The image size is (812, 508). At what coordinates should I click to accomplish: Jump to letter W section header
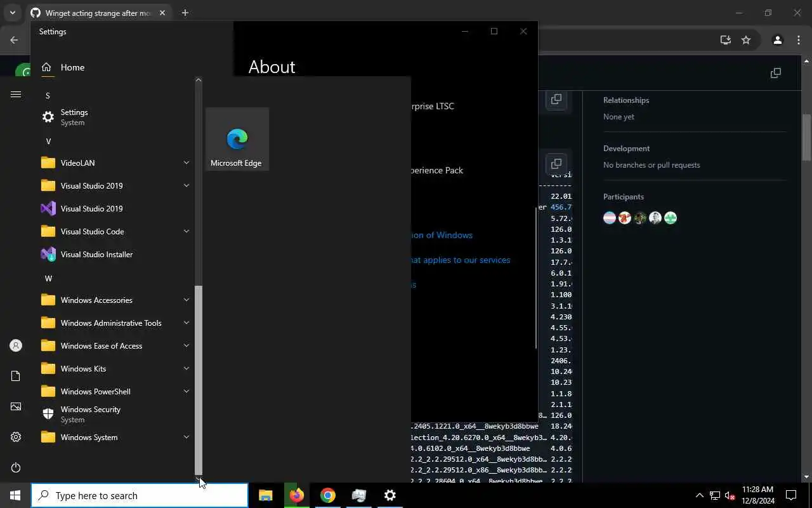48,278
